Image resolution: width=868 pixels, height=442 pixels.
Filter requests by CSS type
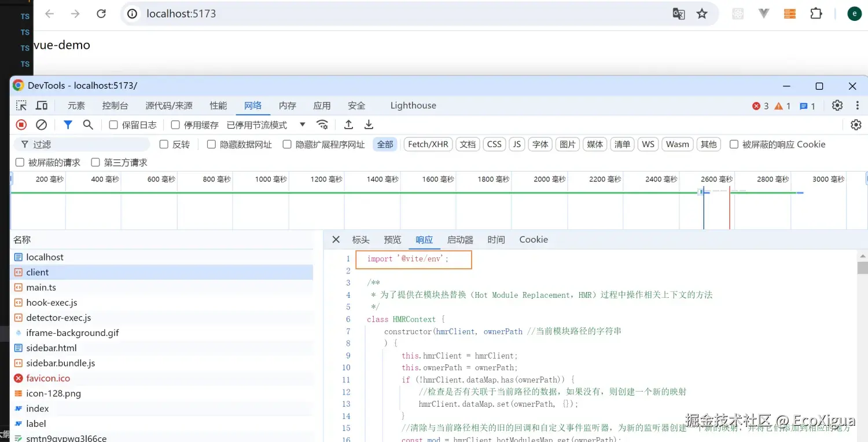pos(494,144)
